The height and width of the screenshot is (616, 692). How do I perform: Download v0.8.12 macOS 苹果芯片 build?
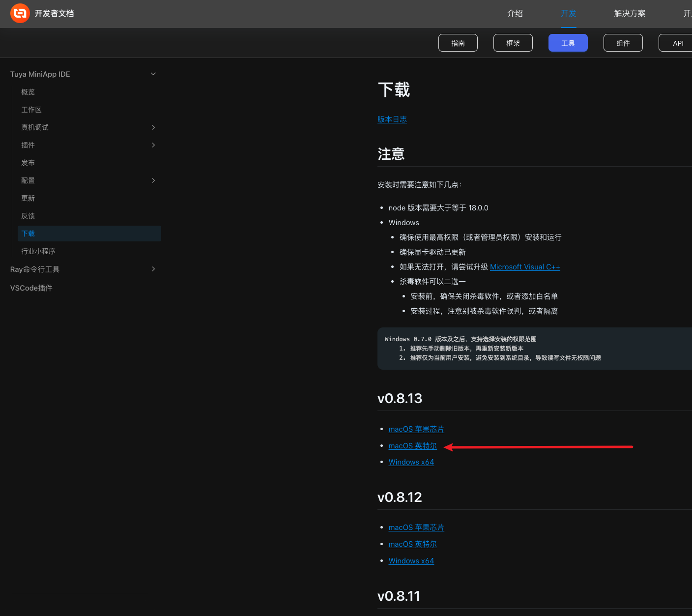[x=416, y=528]
